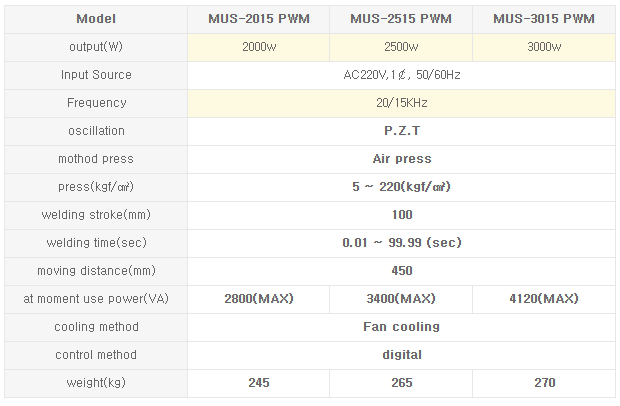The width and height of the screenshot is (620, 406).
Task: Click the 2800(MAX) power cell
Action: [x=259, y=299]
